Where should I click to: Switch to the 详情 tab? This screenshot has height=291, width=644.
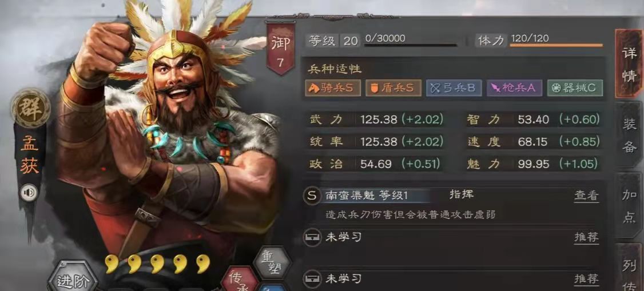629,64
